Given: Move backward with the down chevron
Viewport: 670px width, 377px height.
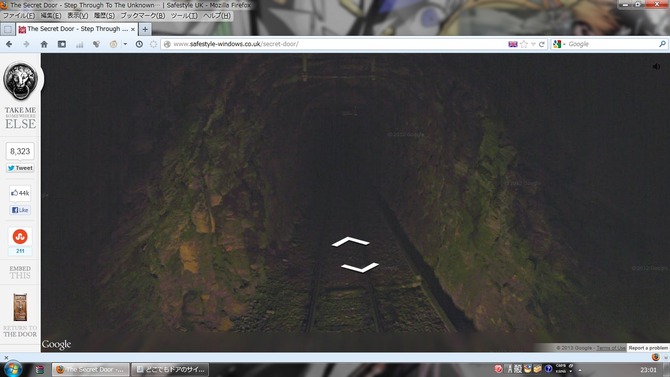Looking at the screenshot, I should [x=360, y=268].
